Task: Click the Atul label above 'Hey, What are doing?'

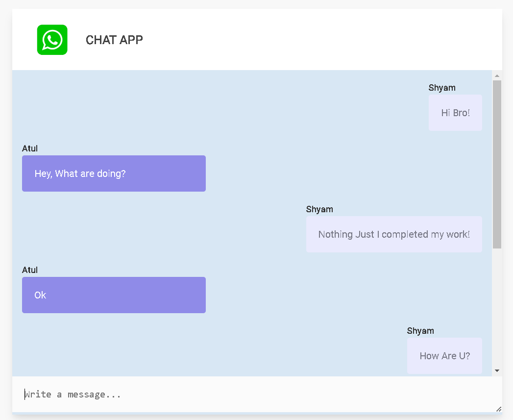Action: click(29, 148)
